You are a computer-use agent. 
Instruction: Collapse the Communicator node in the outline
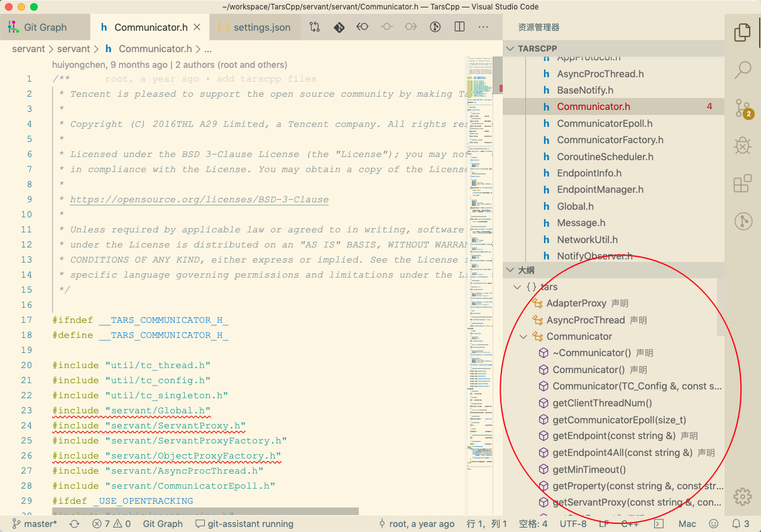(523, 336)
